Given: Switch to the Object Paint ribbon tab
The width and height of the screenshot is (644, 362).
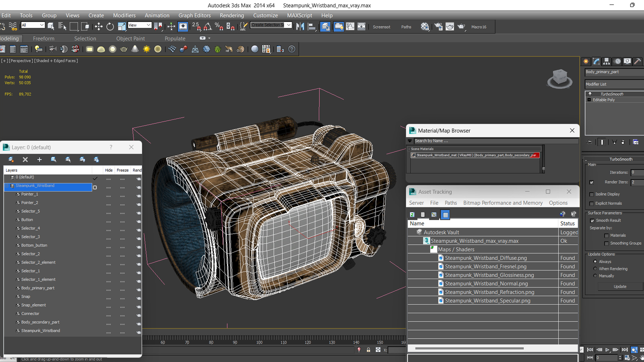Looking at the screenshot, I should pyautogui.click(x=130, y=39).
